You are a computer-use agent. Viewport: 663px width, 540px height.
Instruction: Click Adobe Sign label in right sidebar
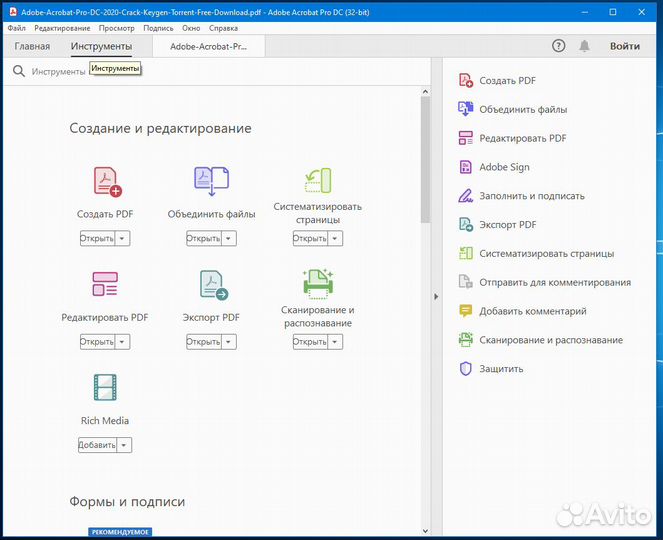504,167
